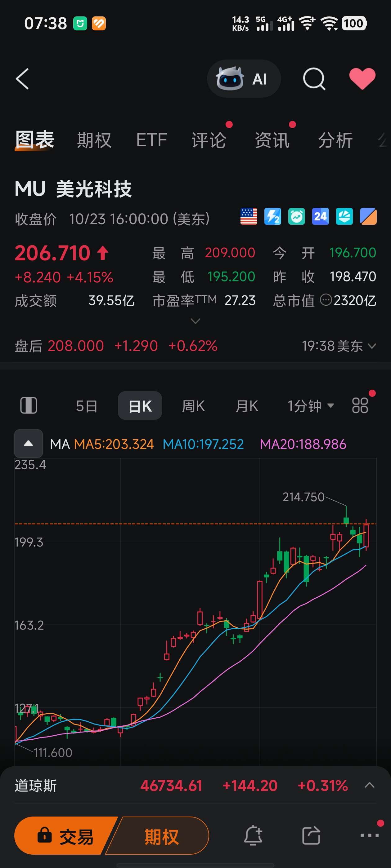Screen dimensions: 391x868
Task: Tap the 盘后 208.000 price
Action: [x=76, y=346]
